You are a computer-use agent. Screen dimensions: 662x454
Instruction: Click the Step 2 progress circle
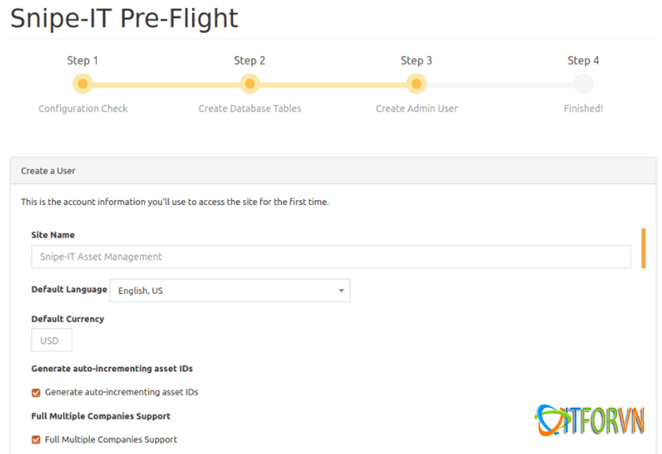(x=250, y=84)
